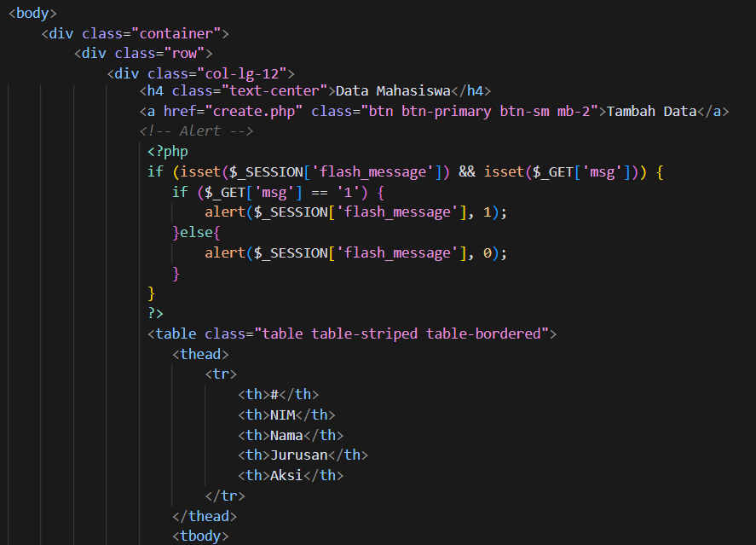Screen dimensions: 756x545
Task: Click the closing ?> PHP tag
Action: 155,313
